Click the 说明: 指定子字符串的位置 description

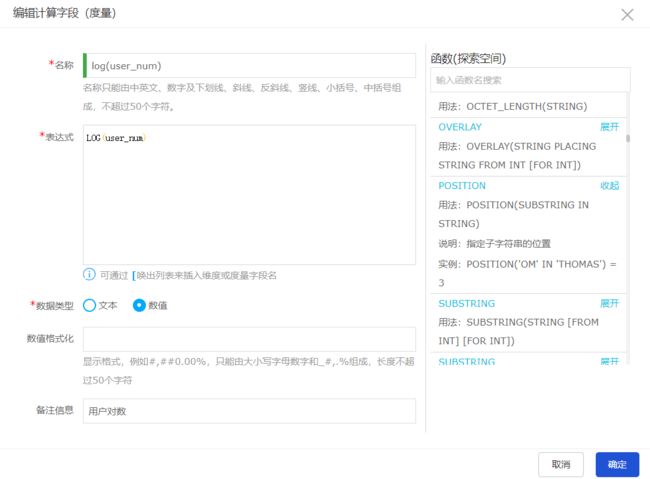coord(494,243)
